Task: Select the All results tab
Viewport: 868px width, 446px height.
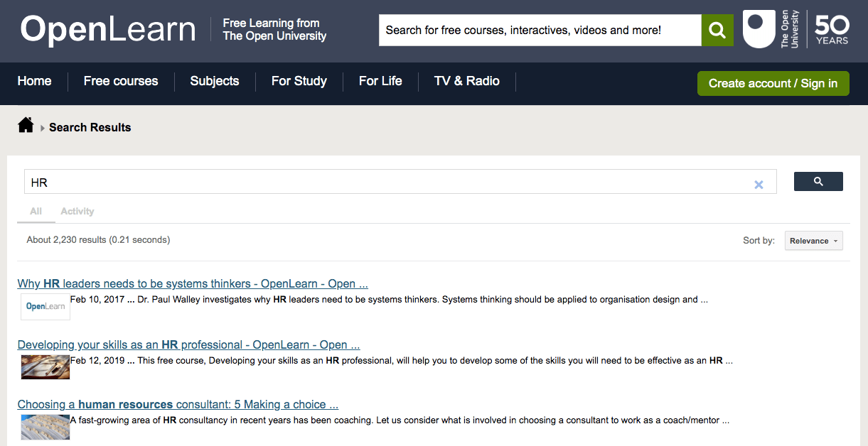Action: click(x=36, y=212)
